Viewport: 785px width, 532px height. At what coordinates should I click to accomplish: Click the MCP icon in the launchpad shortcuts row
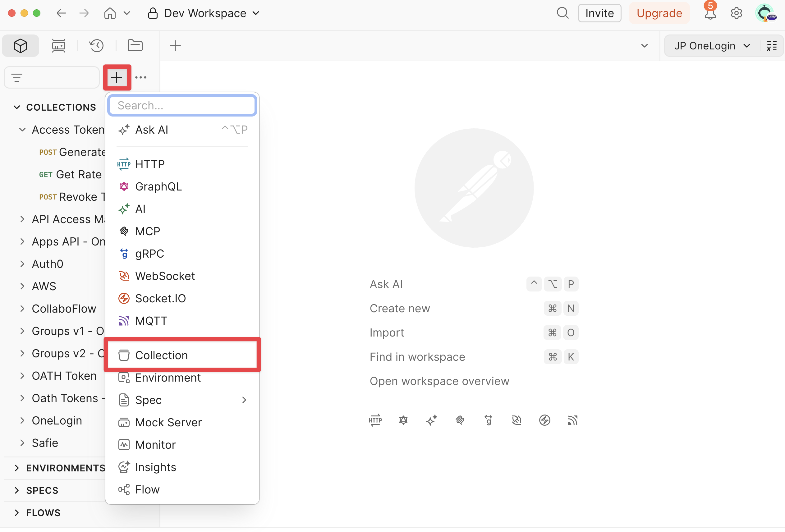tap(460, 420)
